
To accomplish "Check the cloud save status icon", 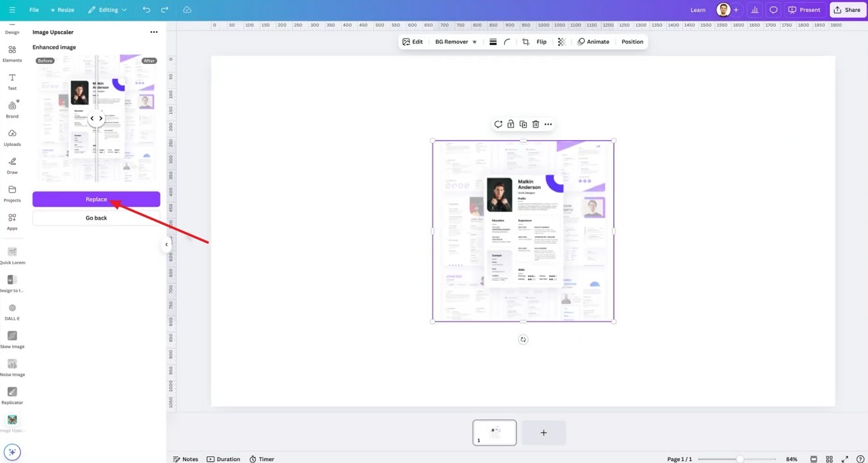I will [187, 10].
